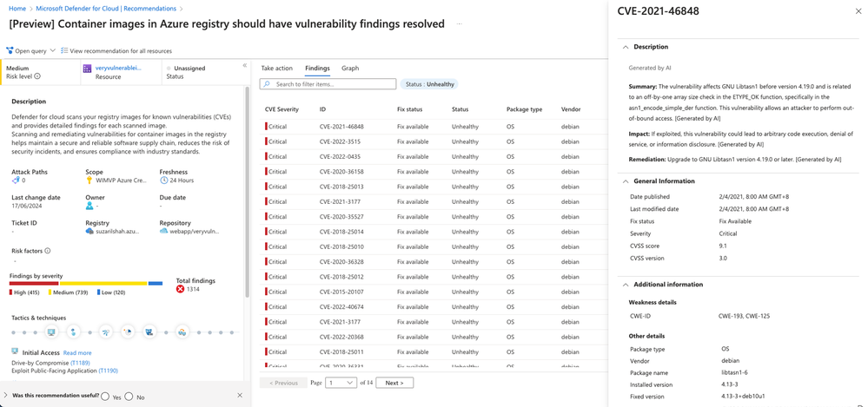Click the Attack Paths graph icon
This screenshot has width=868, height=407.
click(16, 181)
